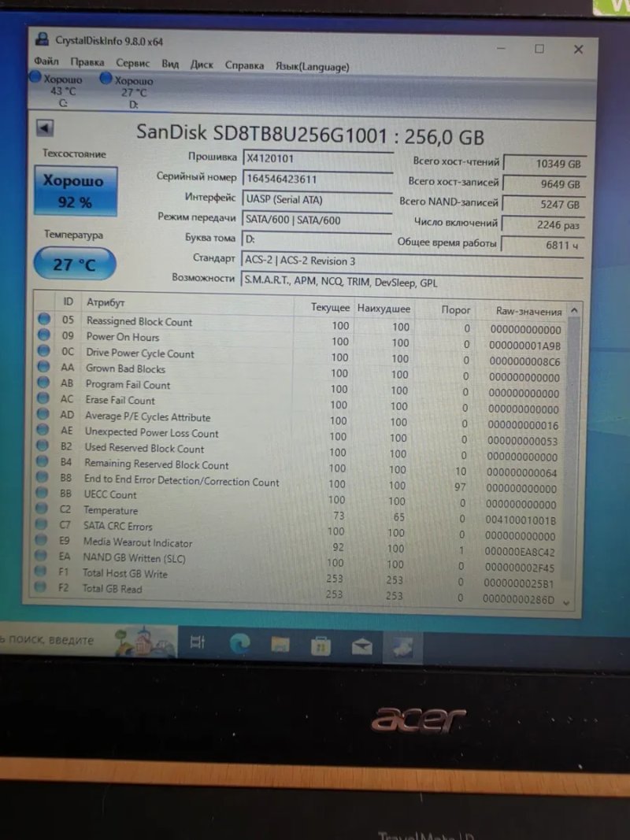The height and width of the screenshot is (840, 630).
Task: Click status icon for Power On Hours
Action: 44,335
